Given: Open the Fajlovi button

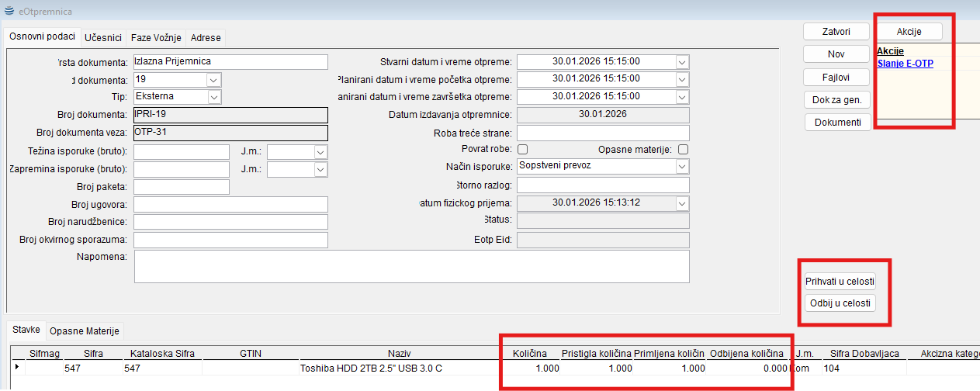Looking at the screenshot, I should pos(835,77).
